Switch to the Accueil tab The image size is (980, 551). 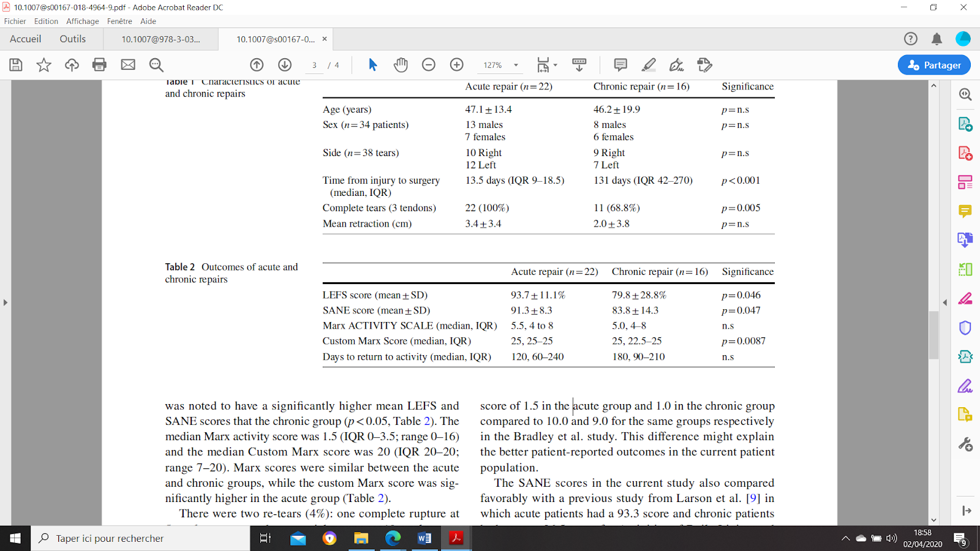point(26,39)
